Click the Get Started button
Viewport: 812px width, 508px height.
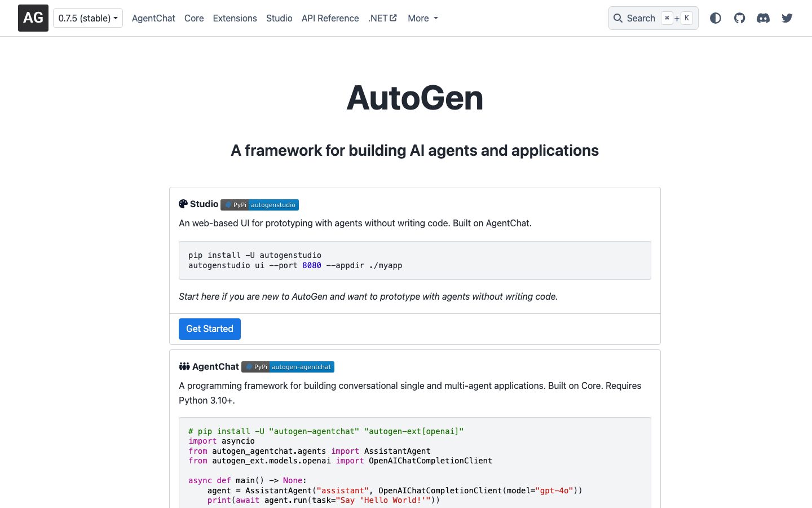209,329
